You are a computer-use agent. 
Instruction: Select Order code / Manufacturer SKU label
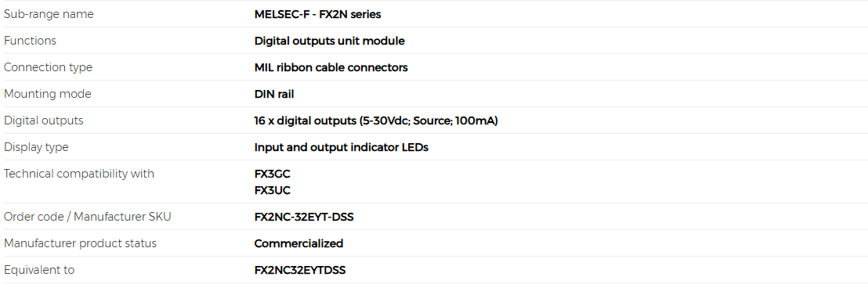point(88,217)
